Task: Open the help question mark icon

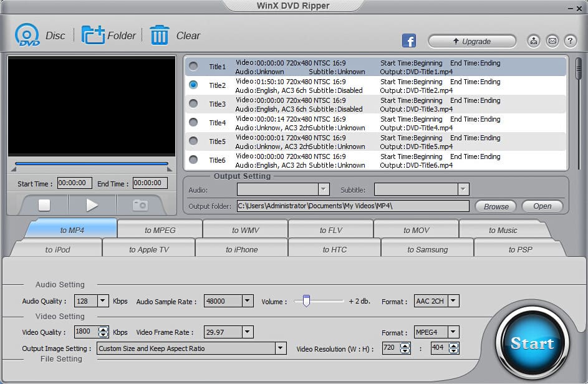Action: (570, 41)
